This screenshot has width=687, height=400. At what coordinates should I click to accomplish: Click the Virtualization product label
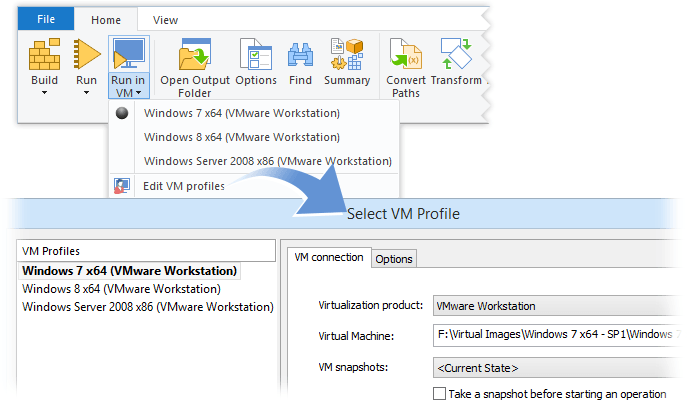coord(371,305)
